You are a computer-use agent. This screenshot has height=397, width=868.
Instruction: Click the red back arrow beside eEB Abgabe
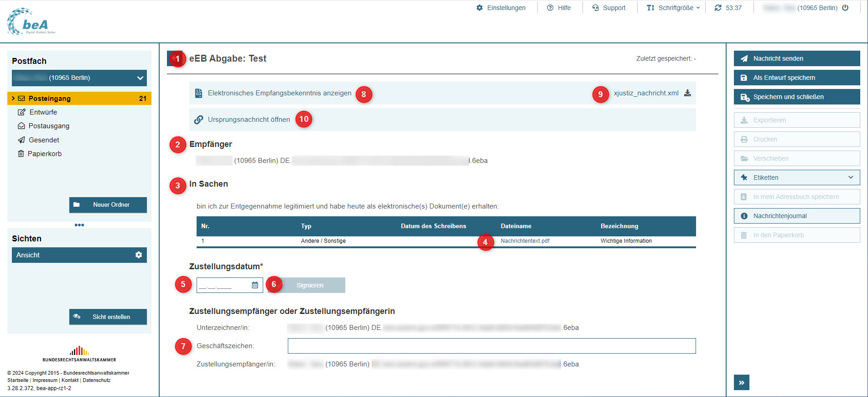tap(174, 58)
